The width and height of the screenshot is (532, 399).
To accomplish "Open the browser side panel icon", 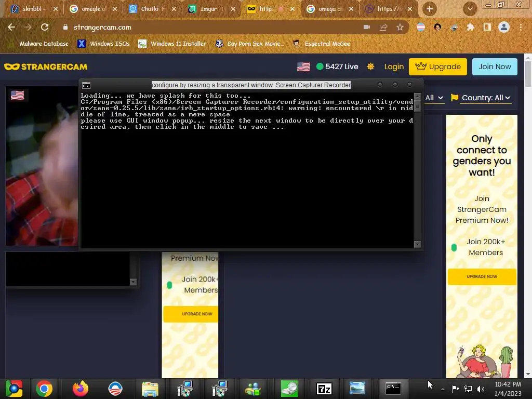I will 487,27.
